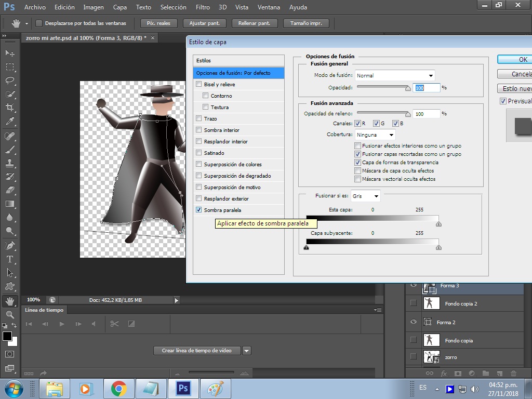Uncheck Sombra paralela checkbox
The image size is (532, 399).
(x=199, y=210)
